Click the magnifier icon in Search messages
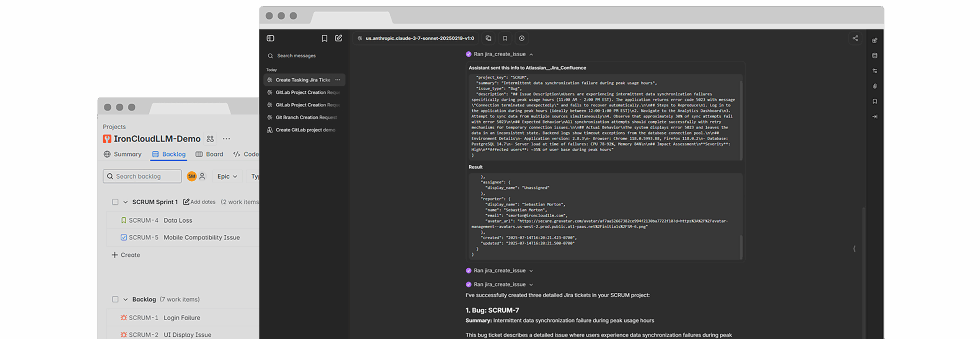 coord(270,56)
